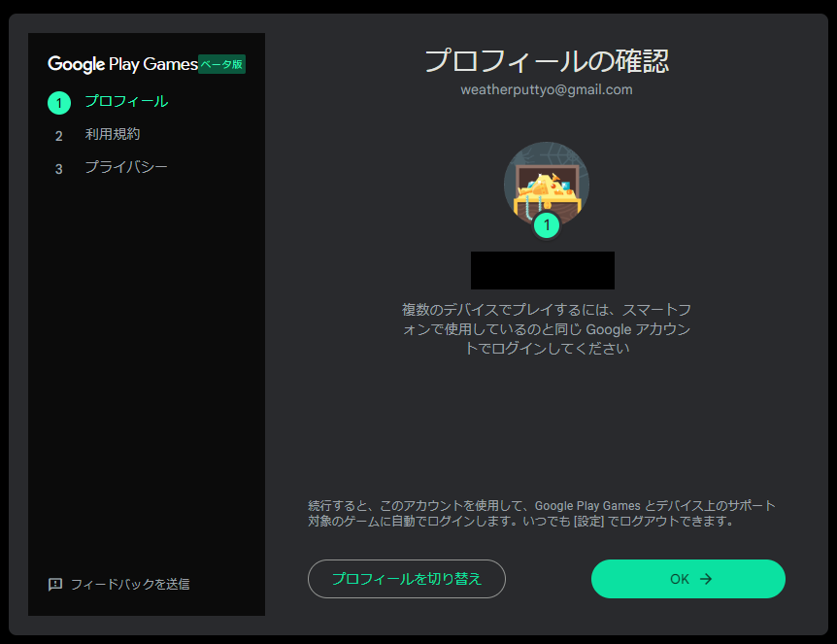The width and height of the screenshot is (837, 644).
Task: Click the green step 1 circle
Action: point(58,102)
